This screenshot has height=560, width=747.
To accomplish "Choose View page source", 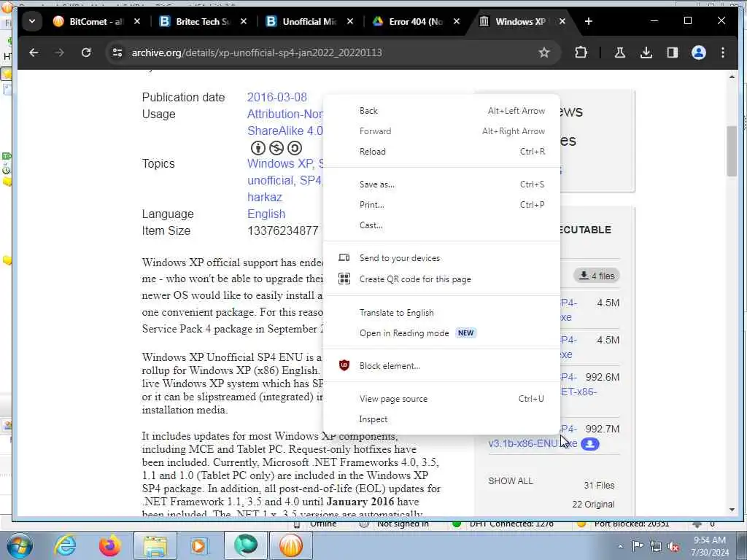I will 441,399.
